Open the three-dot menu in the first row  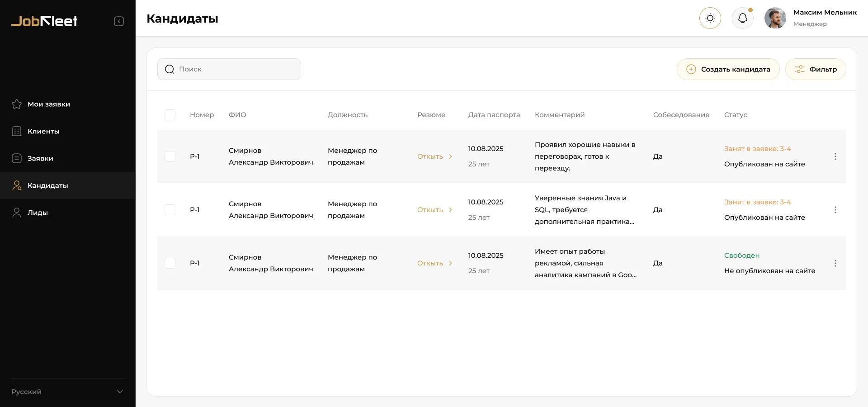tap(835, 156)
